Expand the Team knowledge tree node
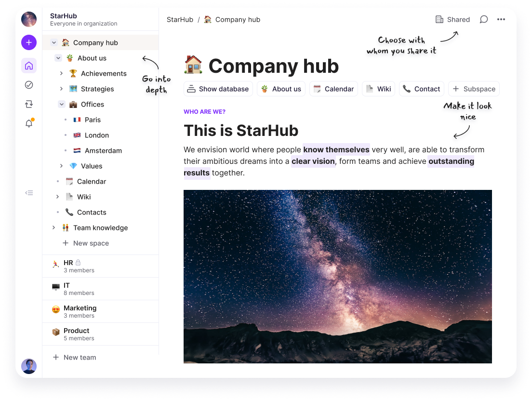532x401 pixels. click(x=53, y=227)
